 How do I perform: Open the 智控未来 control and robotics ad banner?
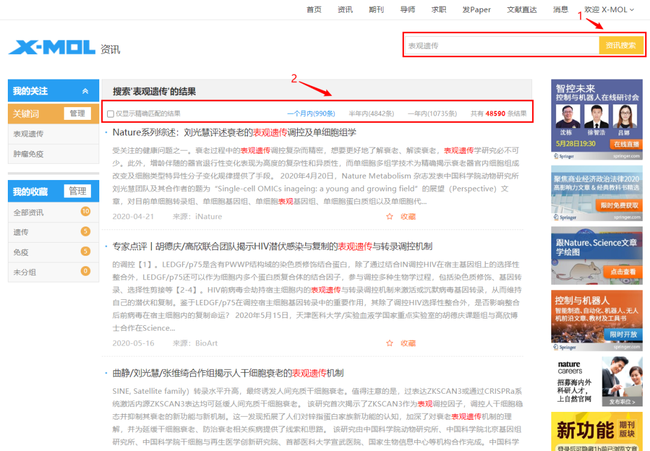click(596, 115)
